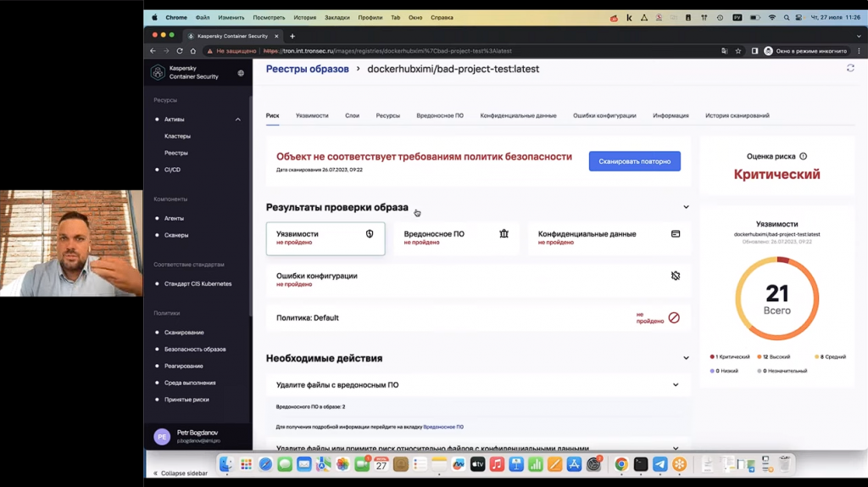868x487 pixels.
Task: Open Music app from the Dock
Action: coord(497,464)
